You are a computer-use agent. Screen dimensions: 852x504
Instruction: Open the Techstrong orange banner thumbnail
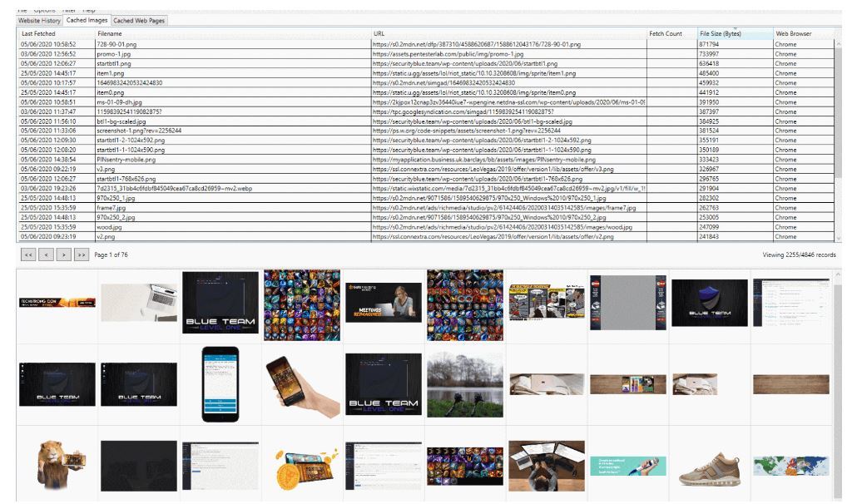(57, 303)
